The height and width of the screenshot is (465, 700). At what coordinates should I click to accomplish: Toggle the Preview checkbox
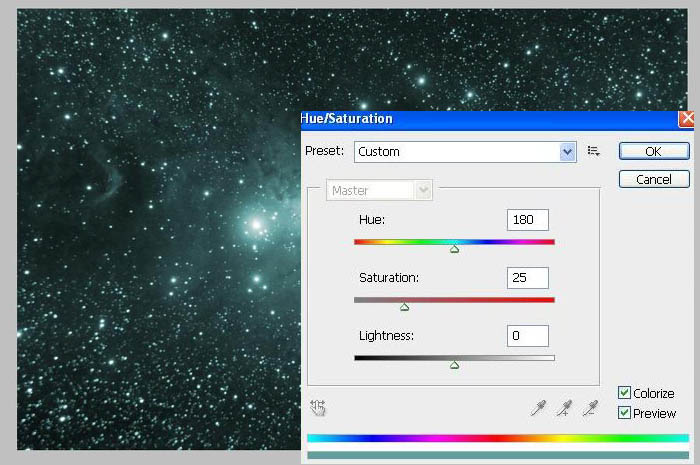click(x=624, y=413)
